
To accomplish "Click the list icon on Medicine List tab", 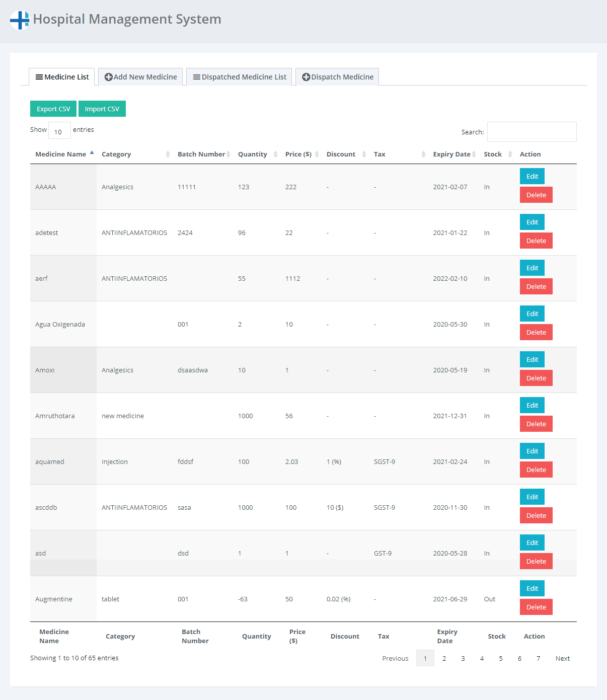I will pyautogui.click(x=39, y=77).
